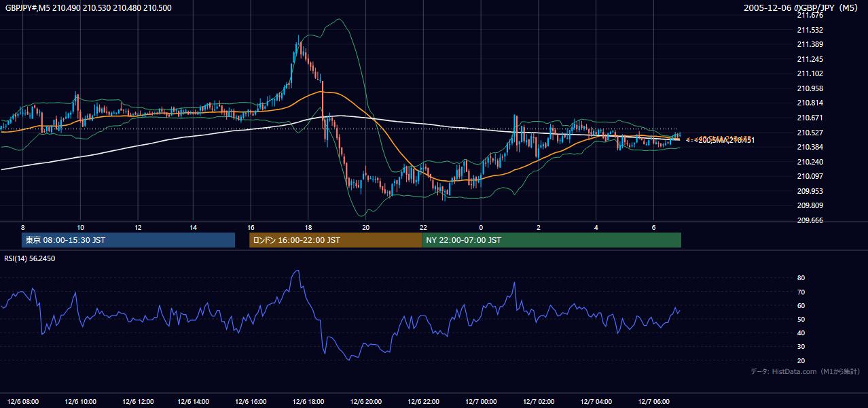Click price axis label 209.809
The width and height of the screenshot is (868, 408).
(x=810, y=205)
